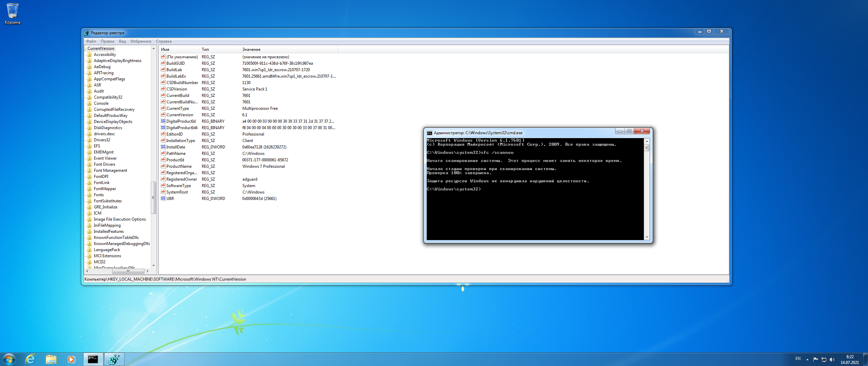Screen dimensions: 868x366
Task: Click tree pane scroll-up arrow
Action: 153,48
